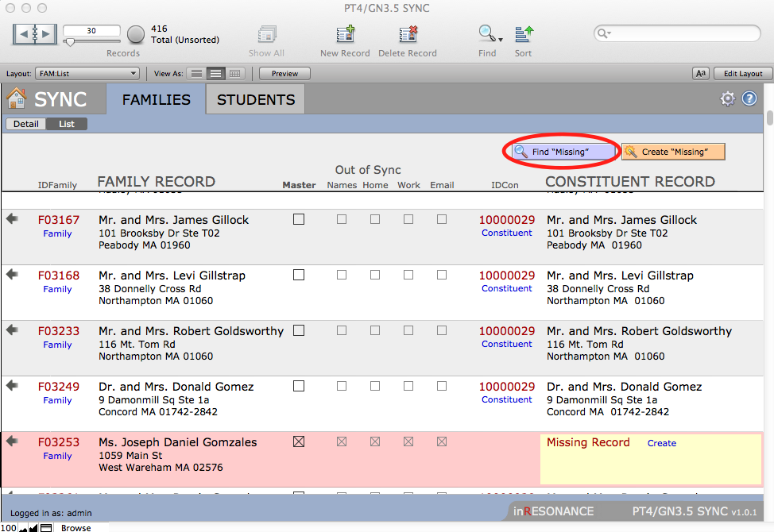Expand the Find magnifier dropdown arrow
Viewport: 774px width, 532px height.
pos(501,39)
